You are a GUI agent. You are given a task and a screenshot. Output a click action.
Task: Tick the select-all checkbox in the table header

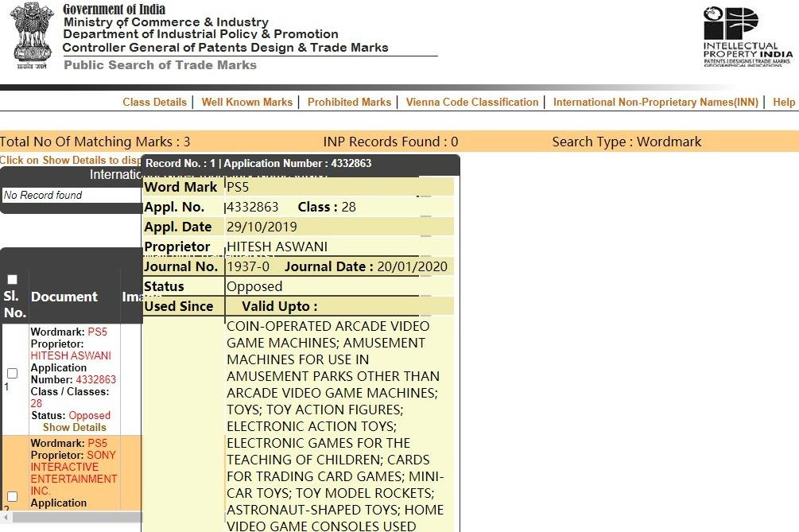12,279
